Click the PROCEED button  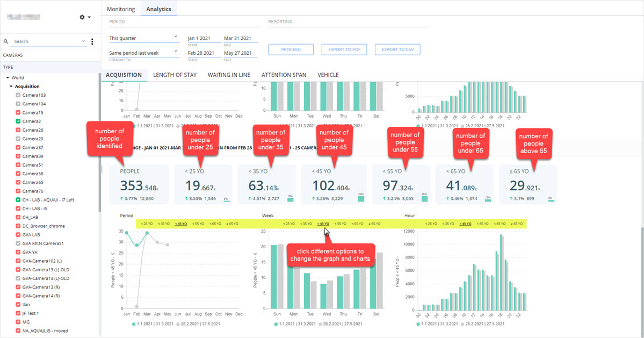point(291,49)
